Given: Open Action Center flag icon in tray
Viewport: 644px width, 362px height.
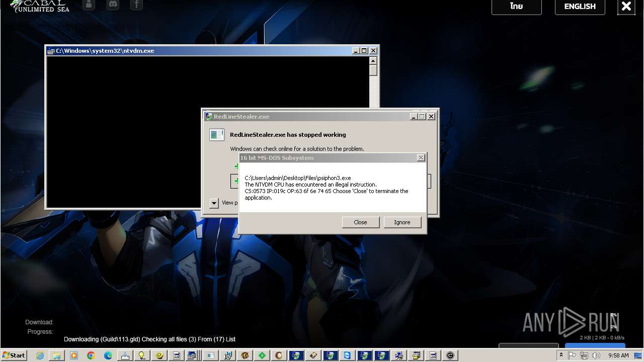Looking at the screenshot, I should 572,355.
